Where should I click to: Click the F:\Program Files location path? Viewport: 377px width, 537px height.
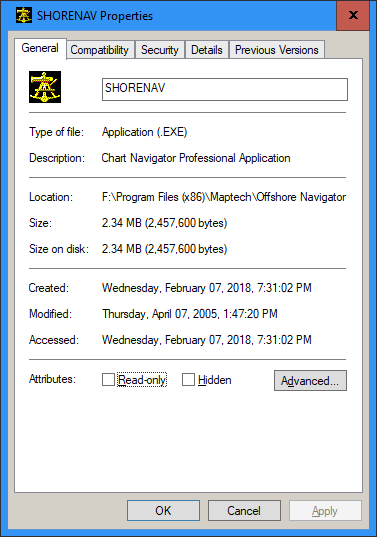pyautogui.click(x=224, y=197)
